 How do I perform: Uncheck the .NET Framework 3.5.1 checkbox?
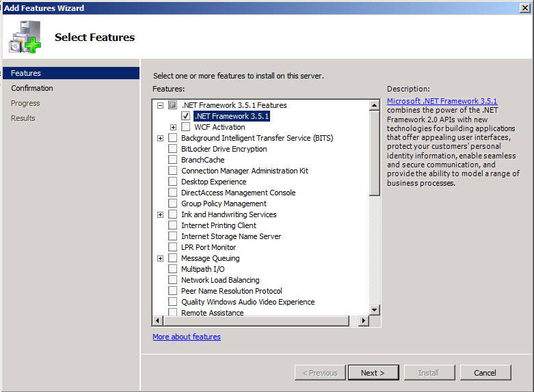point(185,115)
